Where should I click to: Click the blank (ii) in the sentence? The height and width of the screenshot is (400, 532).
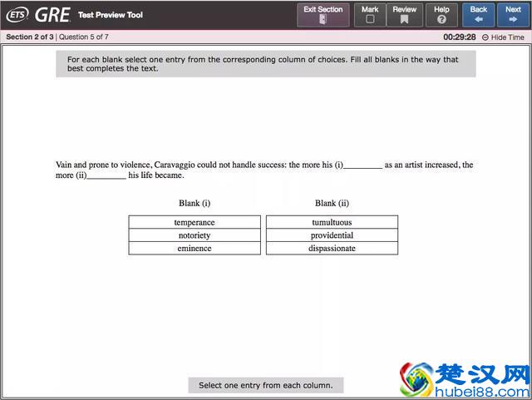pyautogui.click(x=106, y=176)
